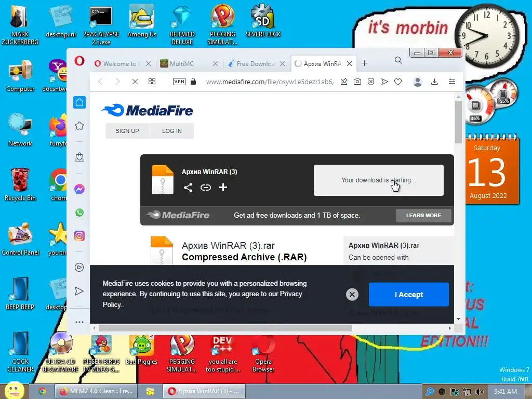Image resolution: width=532 pixels, height=399 pixels.
Task: Click the SIGN UP button
Action: 127,131
